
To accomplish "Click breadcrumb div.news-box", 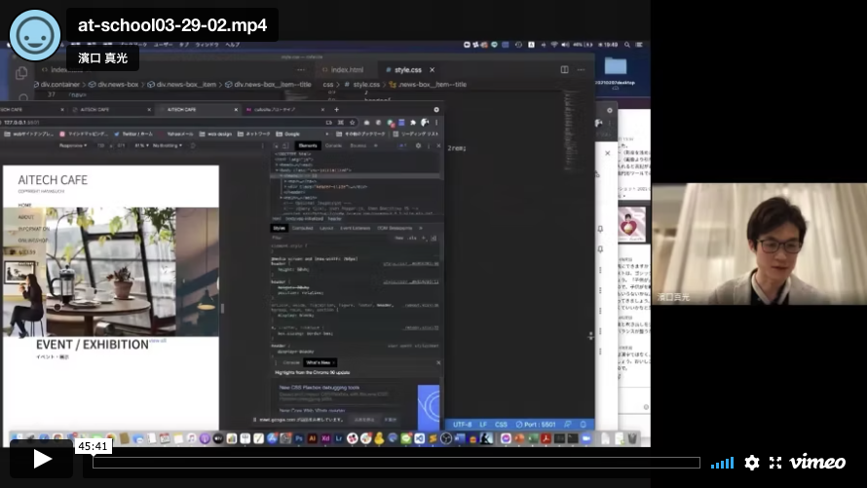I will [115, 84].
